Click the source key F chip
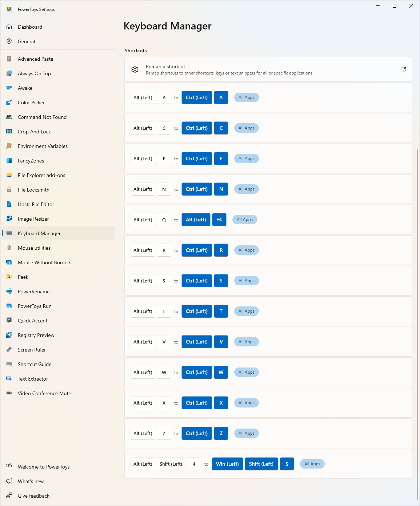This screenshot has width=420, height=506. click(x=164, y=158)
